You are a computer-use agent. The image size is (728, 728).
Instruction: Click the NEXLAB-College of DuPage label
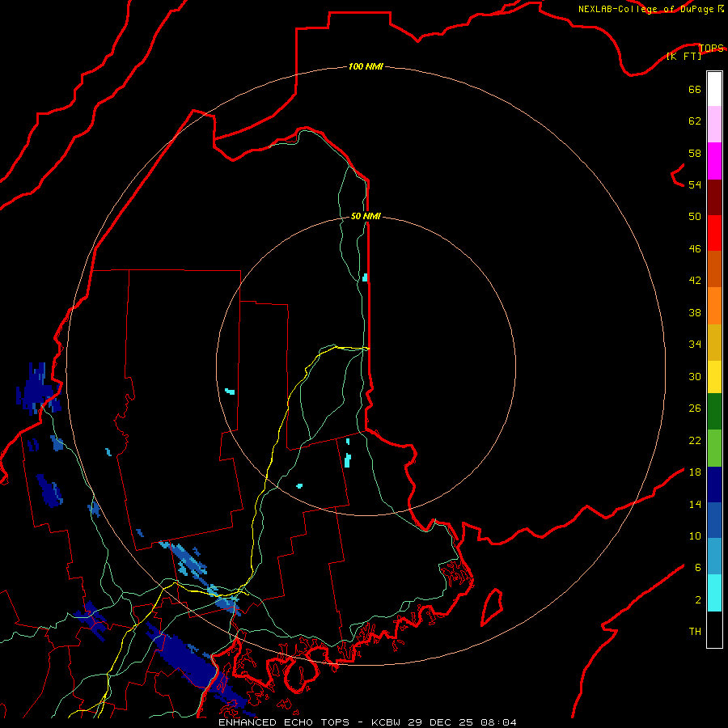650,9
